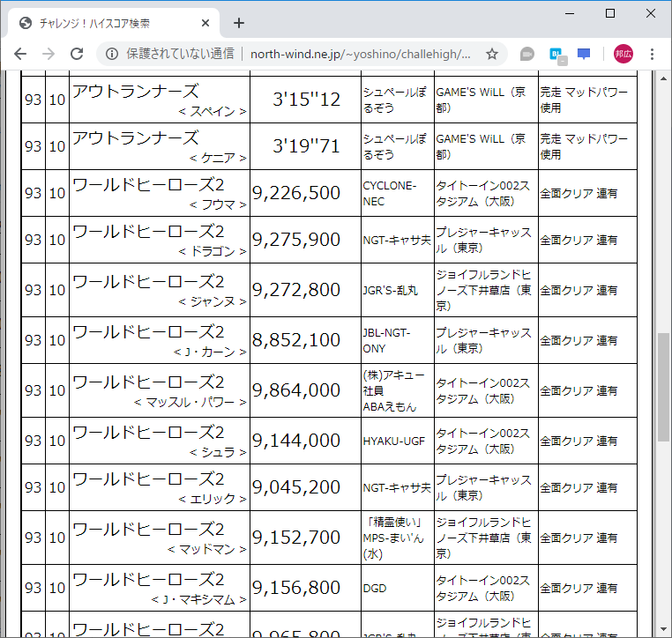Bookmark this page with the star icon
Screen dimensions: 672x638
point(492,54)
